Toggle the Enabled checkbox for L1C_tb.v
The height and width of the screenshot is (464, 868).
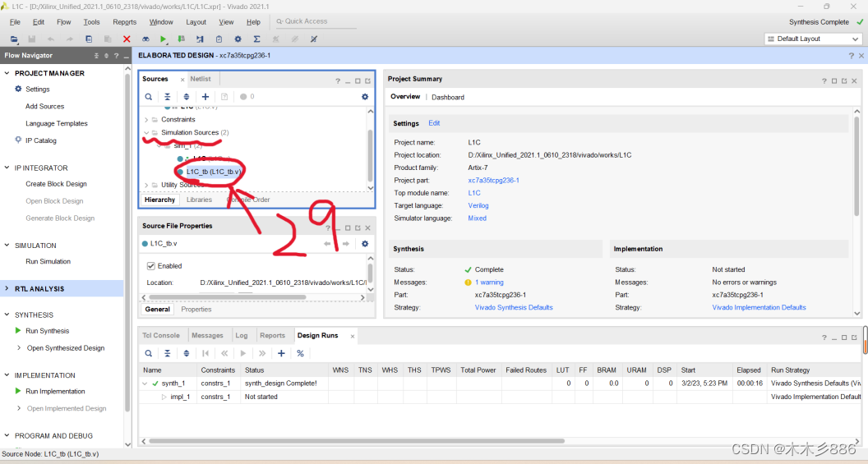tap(150, 266)
